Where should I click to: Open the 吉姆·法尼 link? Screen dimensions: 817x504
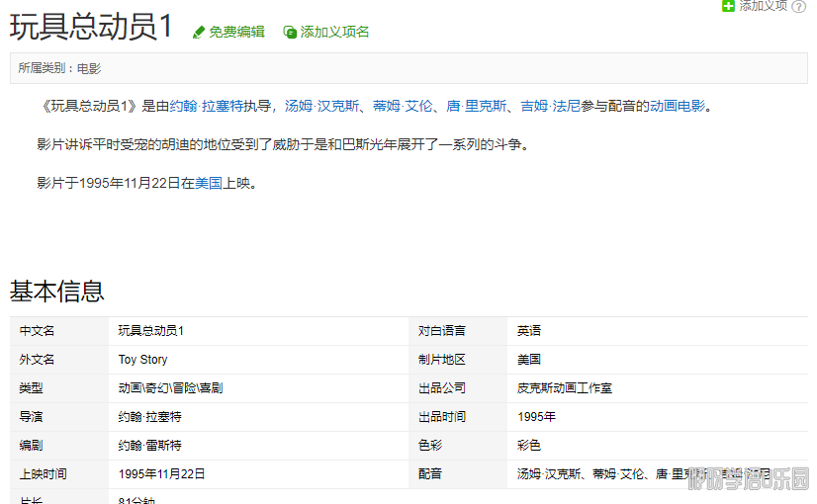[x=550, y=106]
